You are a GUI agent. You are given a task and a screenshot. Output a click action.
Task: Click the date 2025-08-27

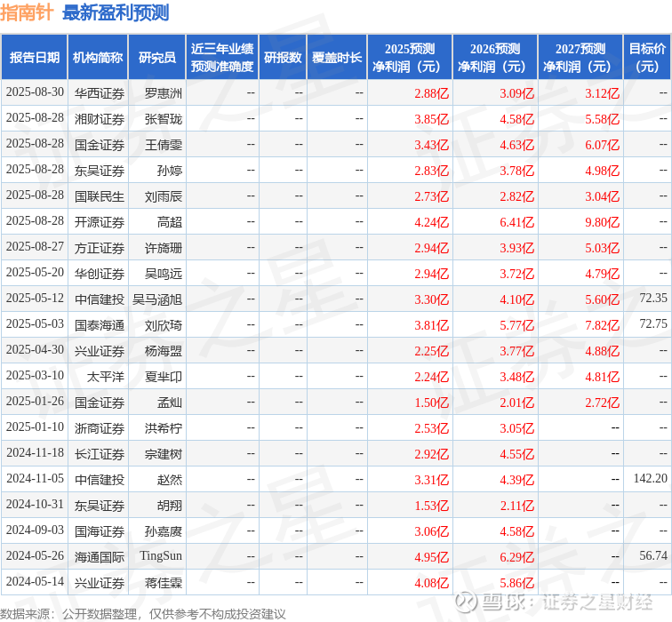[x=35, y=247]
